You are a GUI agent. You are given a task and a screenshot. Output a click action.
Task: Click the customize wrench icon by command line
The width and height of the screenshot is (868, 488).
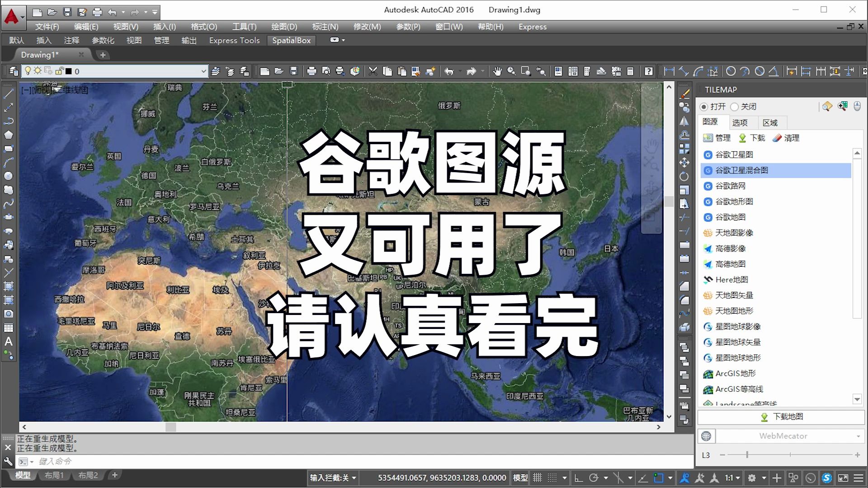[8, 461]
